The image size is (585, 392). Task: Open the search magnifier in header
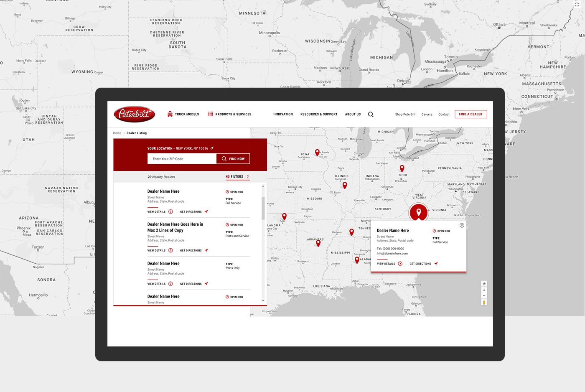[x=371, y=114]
